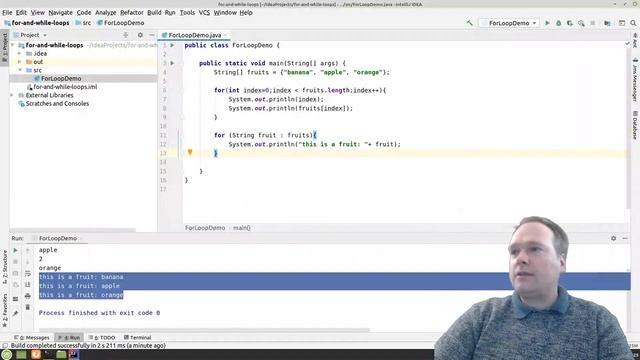Viewport: 640px width, 360px height.
Task: Open the Navigate menu
Action: (60, 13)
